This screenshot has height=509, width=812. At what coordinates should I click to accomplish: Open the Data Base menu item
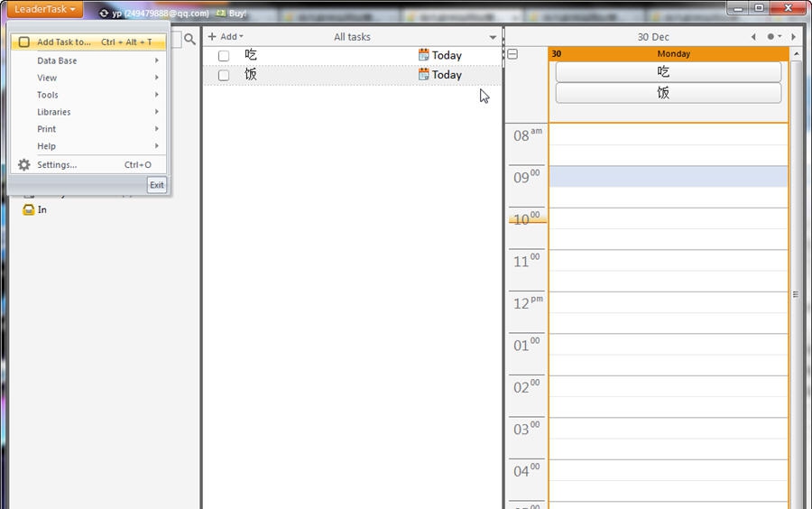tap(88, 60)
